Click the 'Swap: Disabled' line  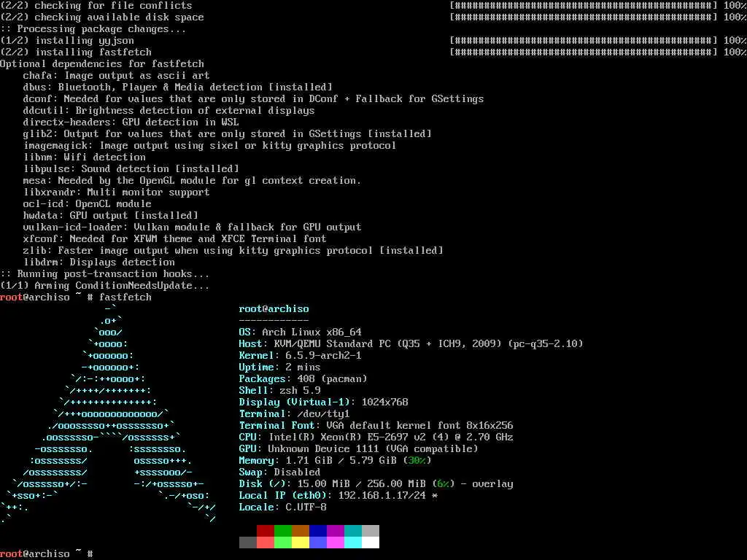click(279, 472)
